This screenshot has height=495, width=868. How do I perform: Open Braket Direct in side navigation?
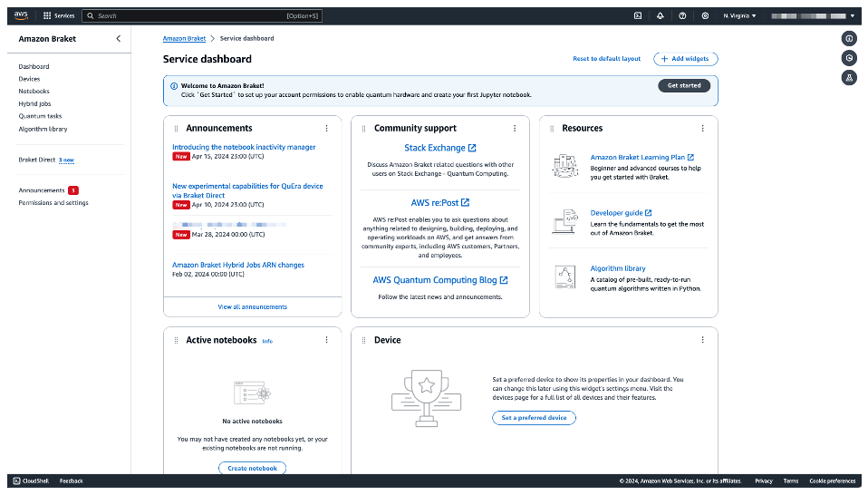[x=37, y=160]
